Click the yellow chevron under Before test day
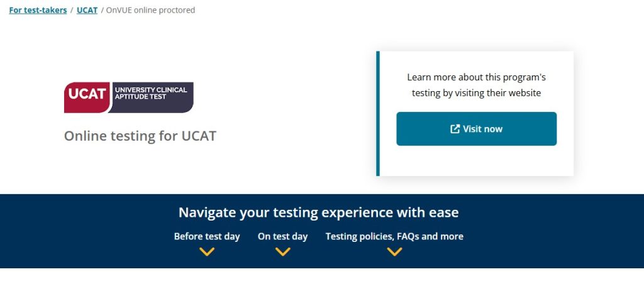The image size is (644, 306). click(207, 252)
